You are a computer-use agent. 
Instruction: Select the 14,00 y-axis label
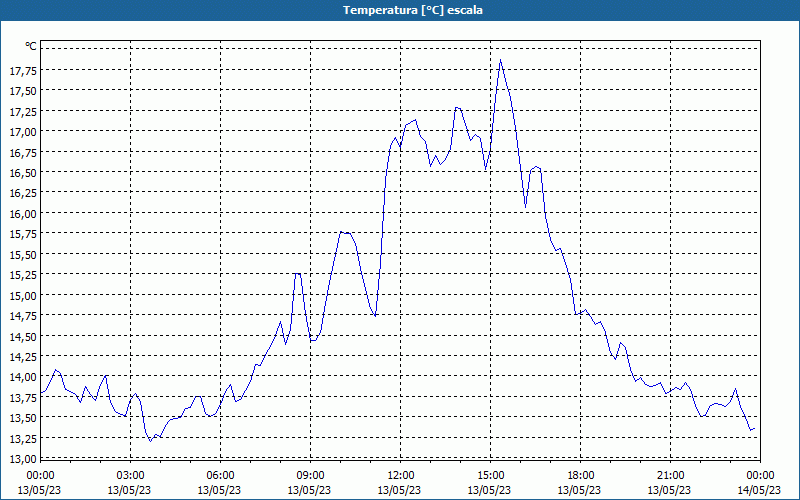(23, 378)
